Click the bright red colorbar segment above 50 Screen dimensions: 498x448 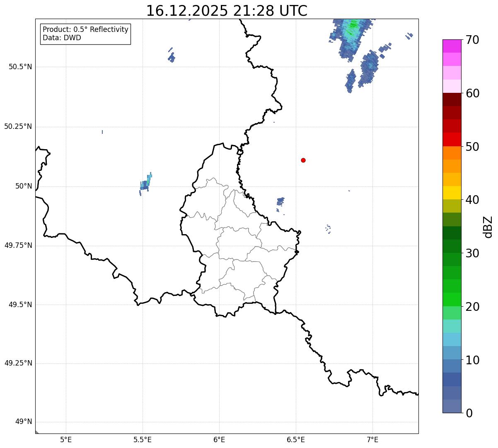452,139
